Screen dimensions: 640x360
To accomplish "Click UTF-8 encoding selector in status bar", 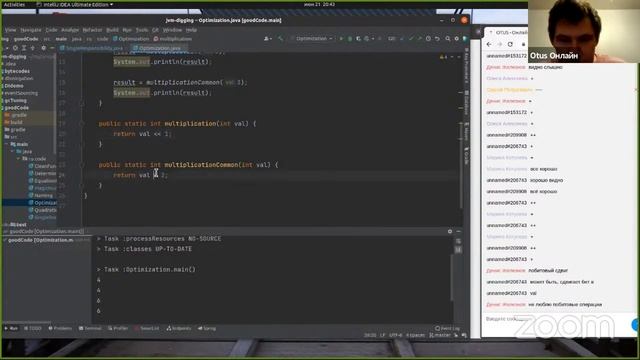I will coord(395,335).
